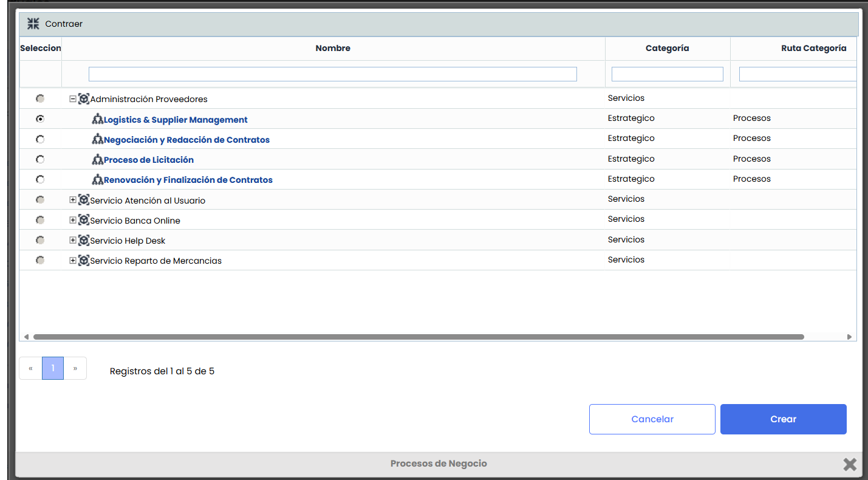Sort by the Categoría column header
The image size is (868, 480).
667,48
